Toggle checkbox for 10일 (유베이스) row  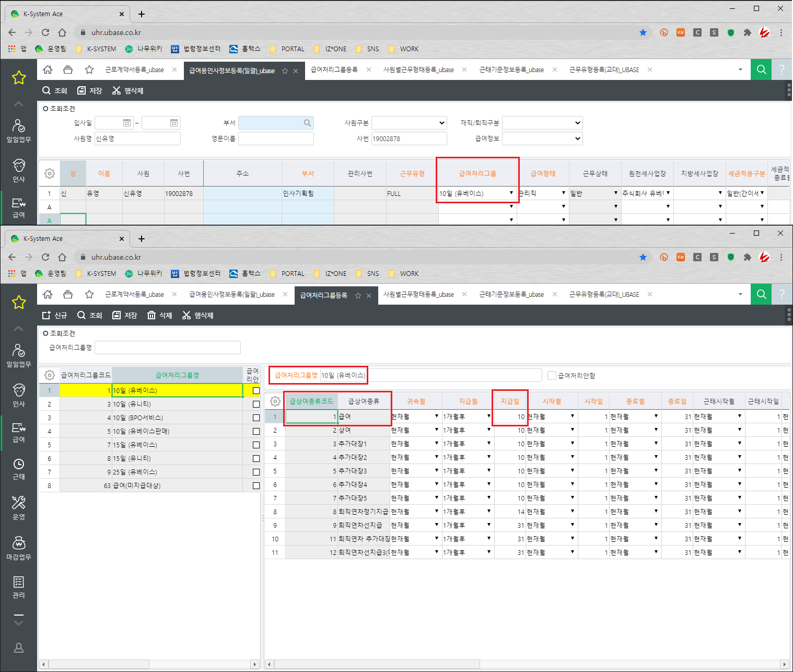[x=256, y=390]
